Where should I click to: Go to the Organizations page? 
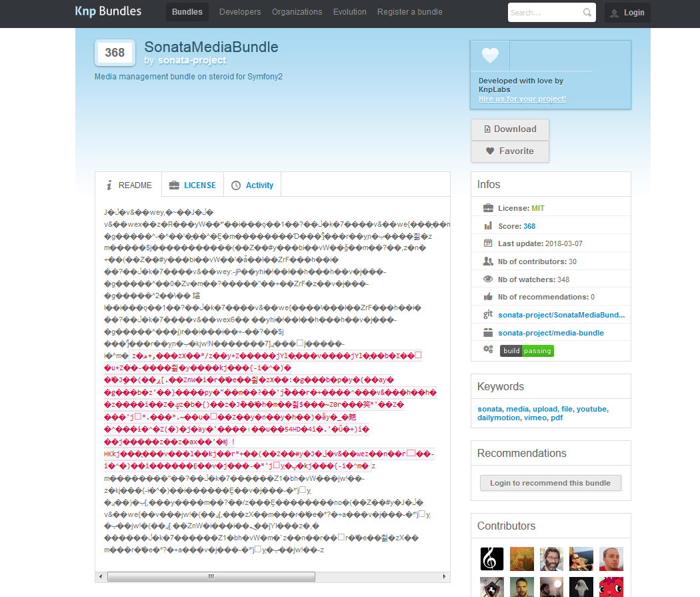click(297, 12)
